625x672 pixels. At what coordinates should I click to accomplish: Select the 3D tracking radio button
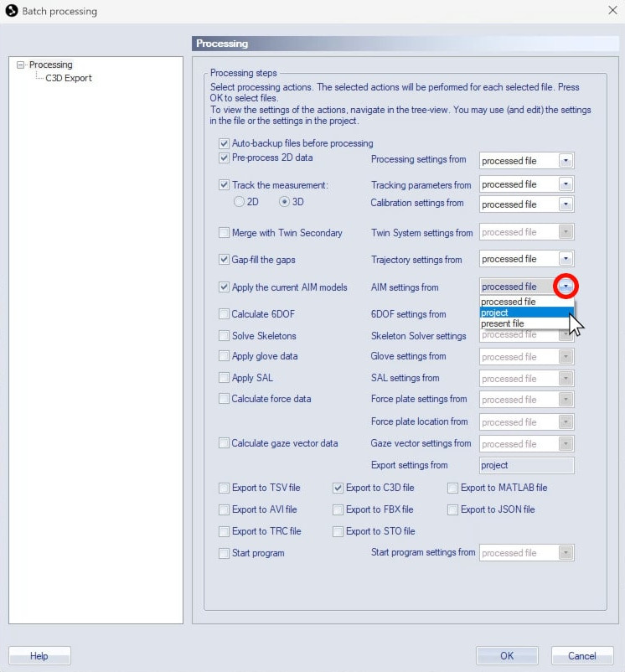click(285, 202)
